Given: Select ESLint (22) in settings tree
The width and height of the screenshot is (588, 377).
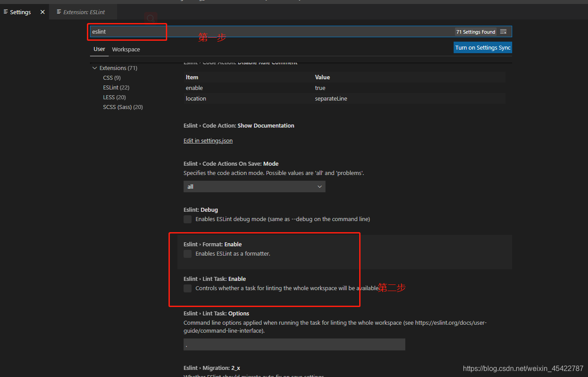Looking at the screenshot, I should (116, 88).
